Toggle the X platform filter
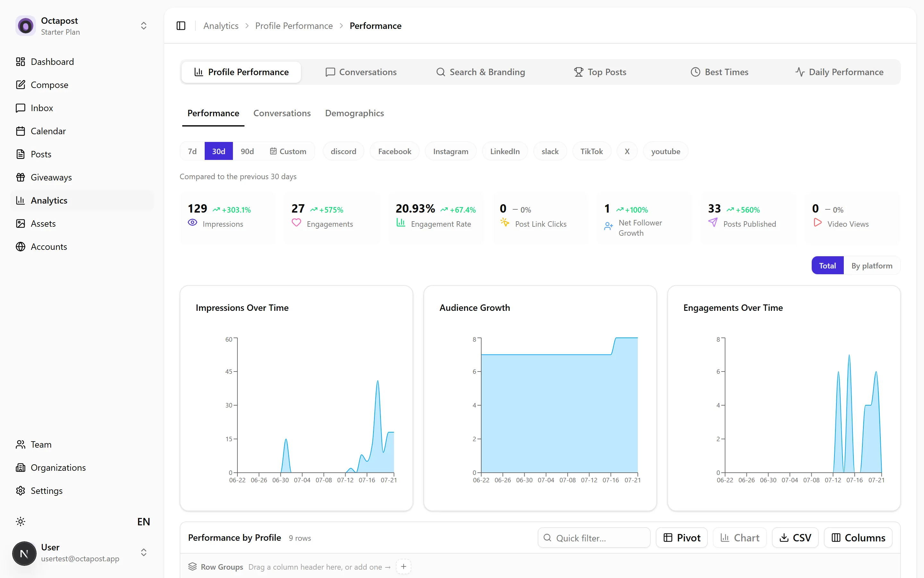The image size is (924, 578). [x=627, y=151]
